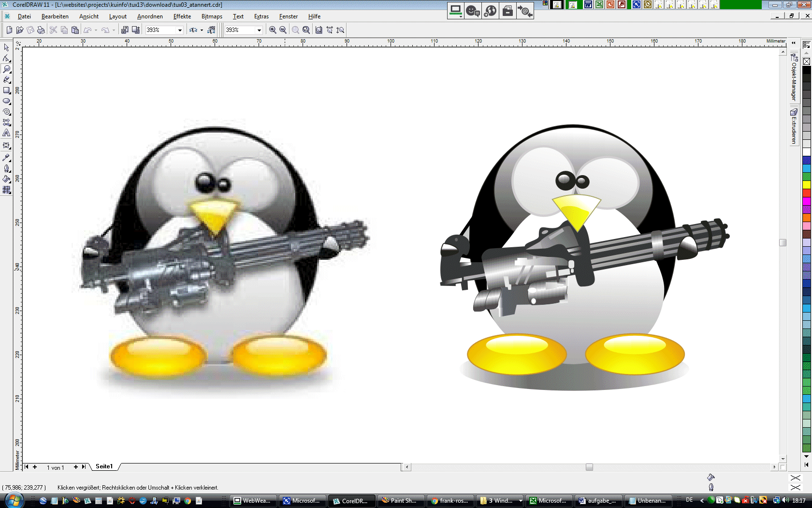Select the Freehand drawing tool
812x508 pixels.
coord(6,79)
